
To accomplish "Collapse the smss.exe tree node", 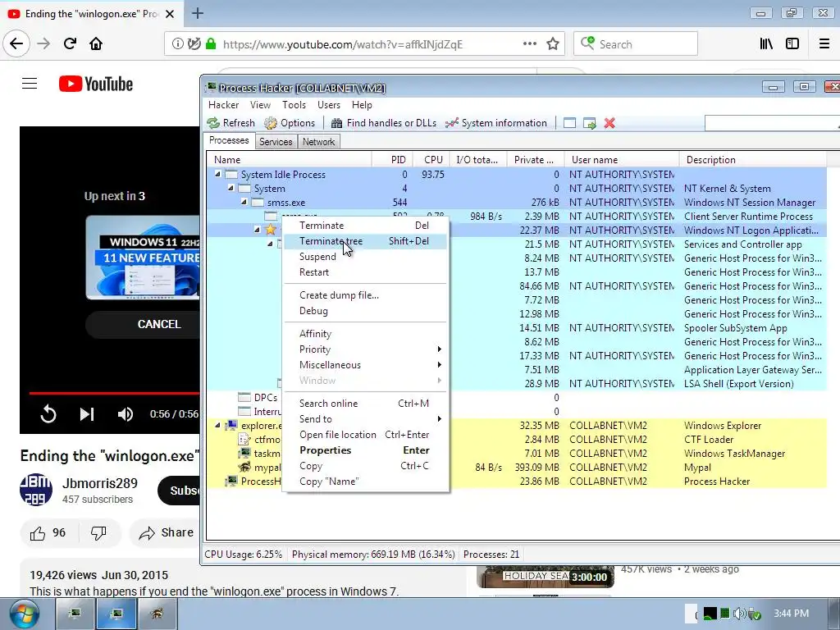I will pos(244,202).
